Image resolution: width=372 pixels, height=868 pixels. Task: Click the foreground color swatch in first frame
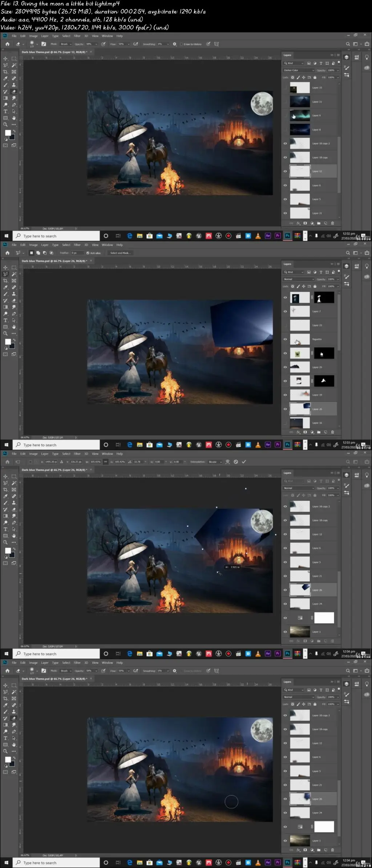coord(8,133)
